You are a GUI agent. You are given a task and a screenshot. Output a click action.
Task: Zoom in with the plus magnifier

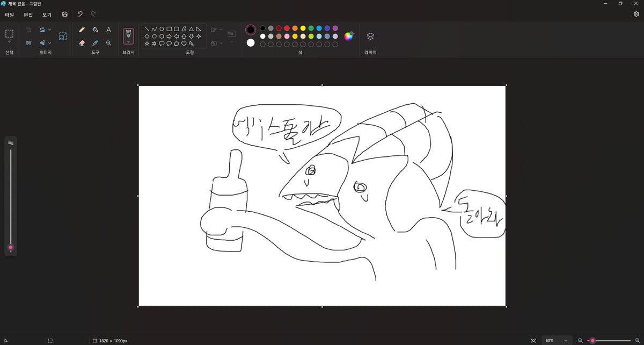638,341
